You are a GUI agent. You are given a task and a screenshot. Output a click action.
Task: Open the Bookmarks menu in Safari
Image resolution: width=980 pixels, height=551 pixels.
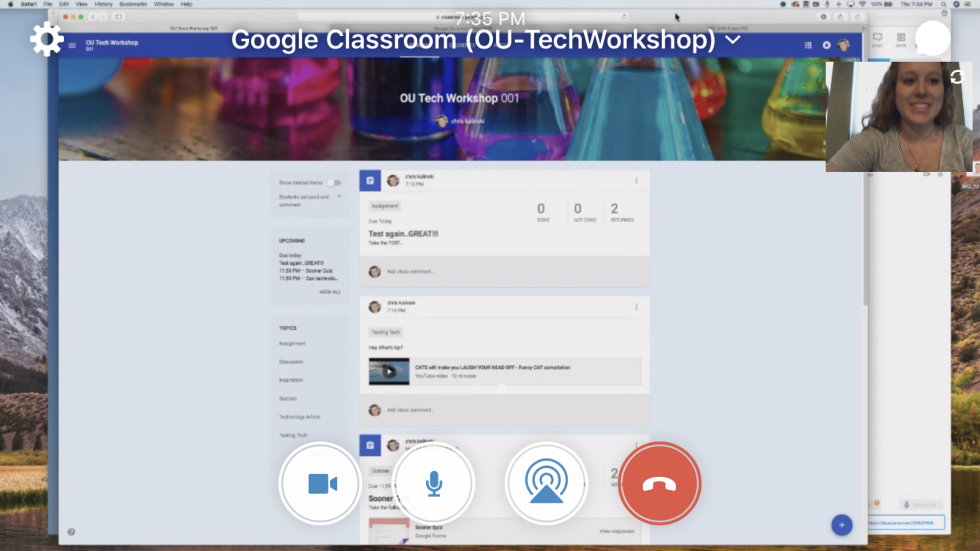click(x=133, y=4)
